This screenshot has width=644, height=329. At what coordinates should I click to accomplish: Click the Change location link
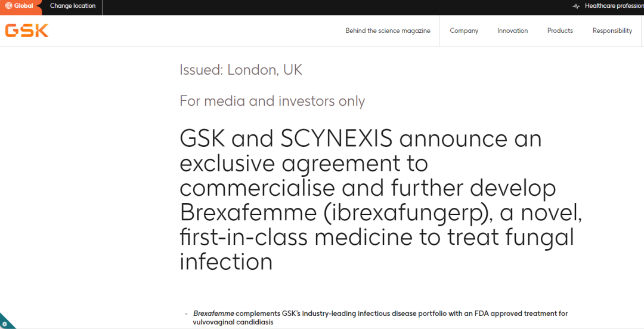click(73, 6)
